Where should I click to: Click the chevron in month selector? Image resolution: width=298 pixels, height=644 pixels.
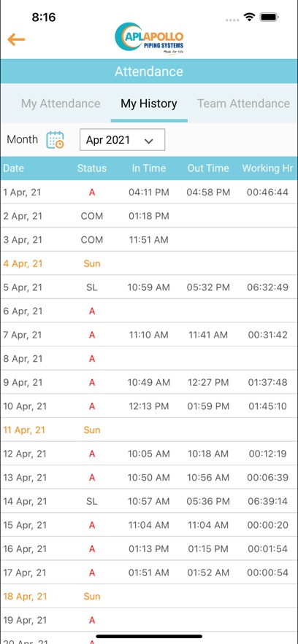(149, 141)
